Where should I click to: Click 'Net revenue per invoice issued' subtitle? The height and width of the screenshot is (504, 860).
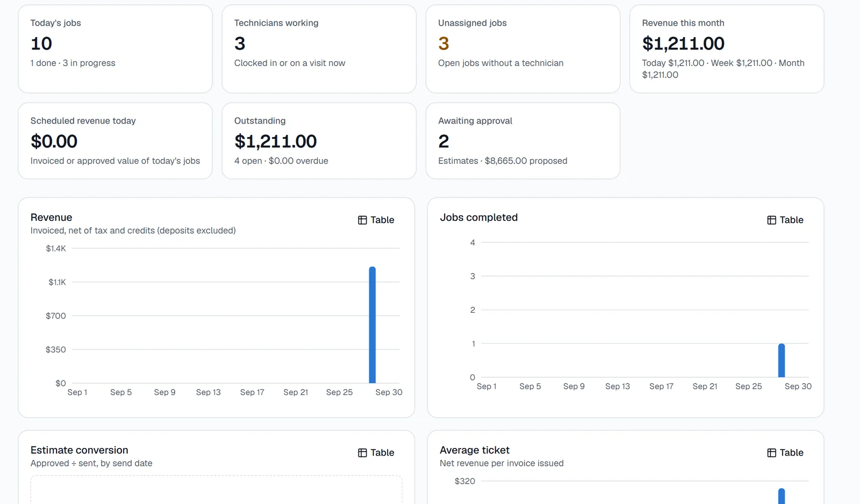501,463
